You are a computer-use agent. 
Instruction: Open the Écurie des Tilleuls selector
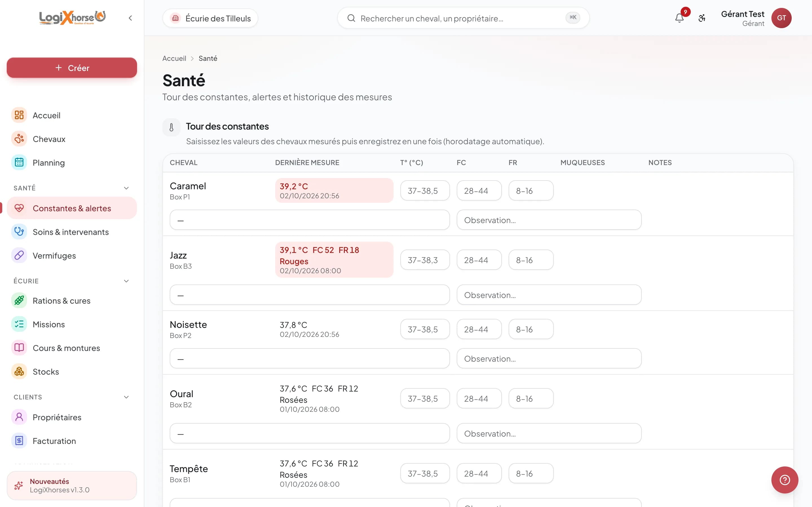pyautogui.click(x=210, y=18)
